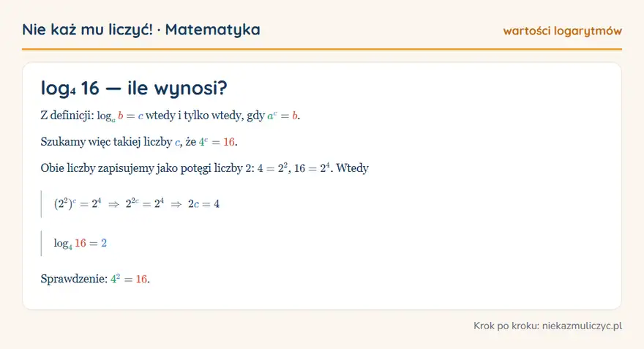Click the footer 'Krok po kroku: niekazmuliczyc.pl'
Image resolution: width=644 pixels, height=349 pixels.
click(x=547, y=326)
